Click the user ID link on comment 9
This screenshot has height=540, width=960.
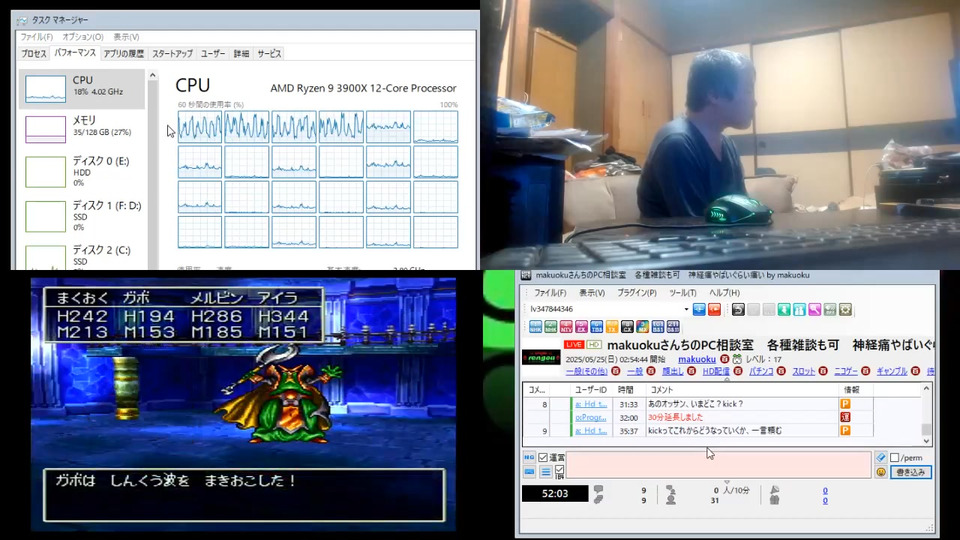coord(591,431)
